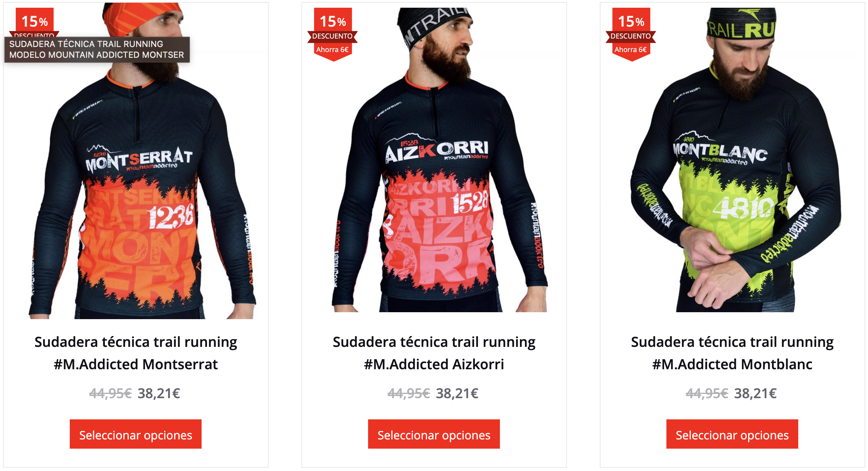Click the 38,21€ price under Montblanc
Screen dimensions: 868x471
click(755, 394)
